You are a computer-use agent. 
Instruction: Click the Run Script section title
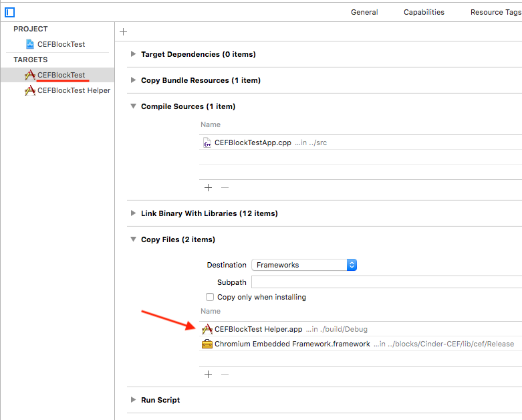tap(160, 400)
